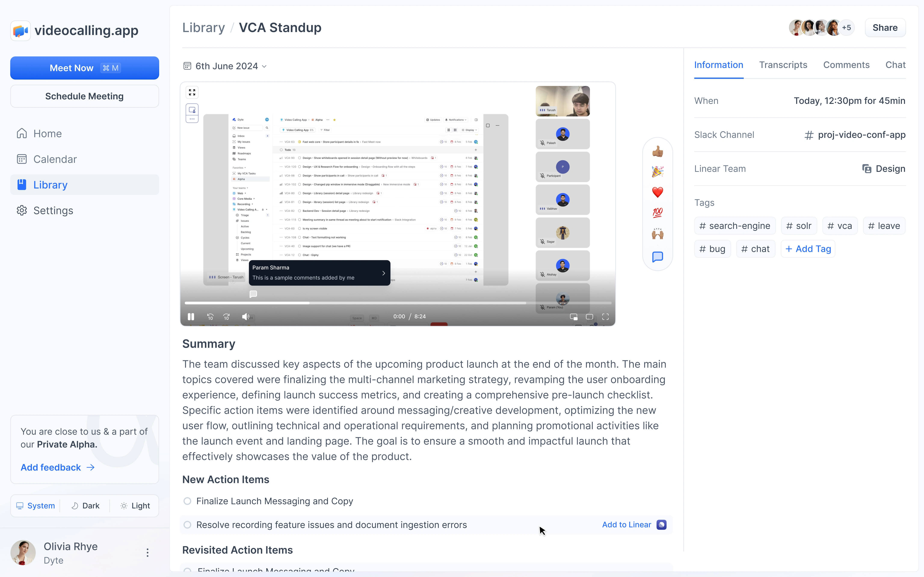
Task: React with the red heart emoji
Action: tap(657, 192)
